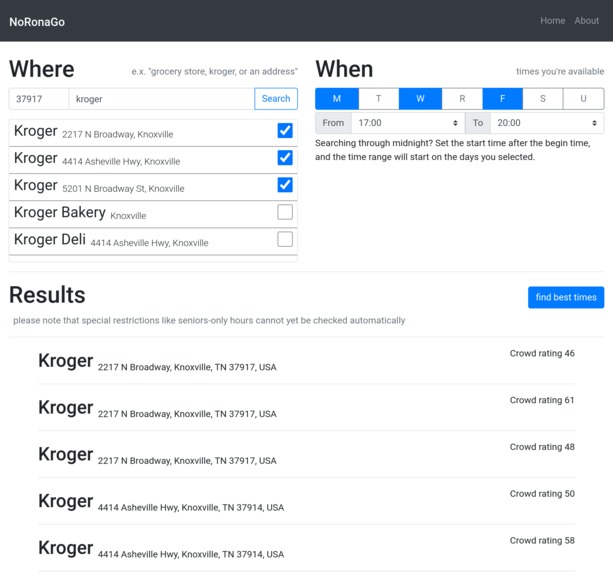The width and height of the screenshot is (613, 573).
Task: Click the Results heading
Action: 47,295
